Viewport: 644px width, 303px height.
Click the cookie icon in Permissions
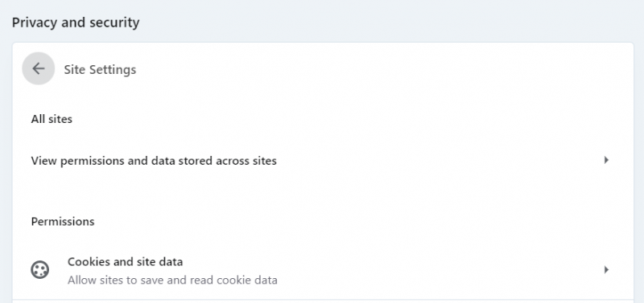(x=40, y=270)
